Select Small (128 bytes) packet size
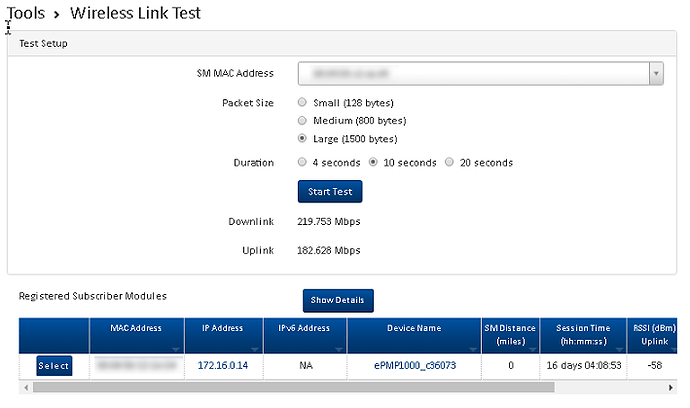The height and width of the screenshot is (408, 690). point(303,102)
